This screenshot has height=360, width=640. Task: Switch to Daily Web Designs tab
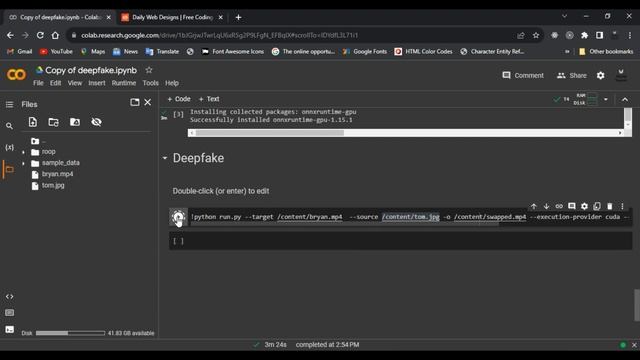[x=172, y=17]
